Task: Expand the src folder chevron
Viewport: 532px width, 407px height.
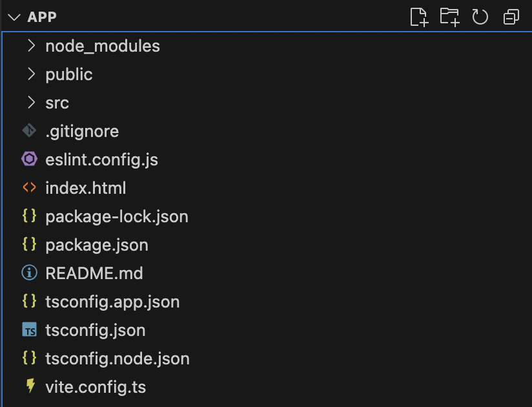Action: tap(30, 103)
